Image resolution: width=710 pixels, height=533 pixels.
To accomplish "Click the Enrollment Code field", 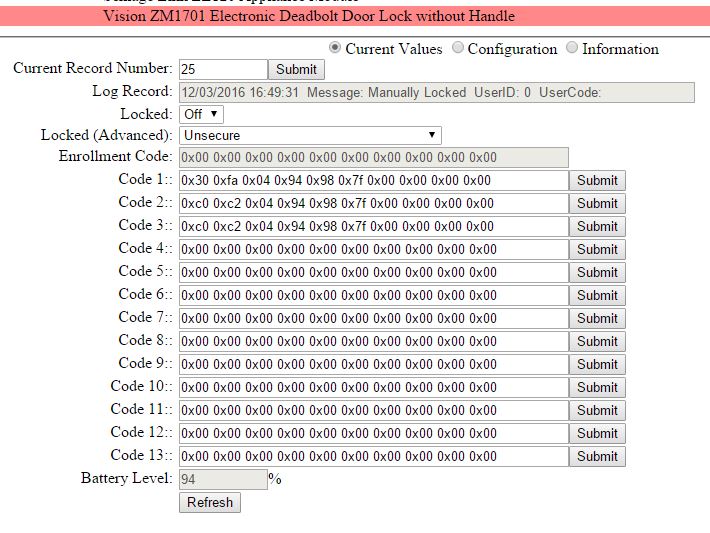I will point(374,157).
